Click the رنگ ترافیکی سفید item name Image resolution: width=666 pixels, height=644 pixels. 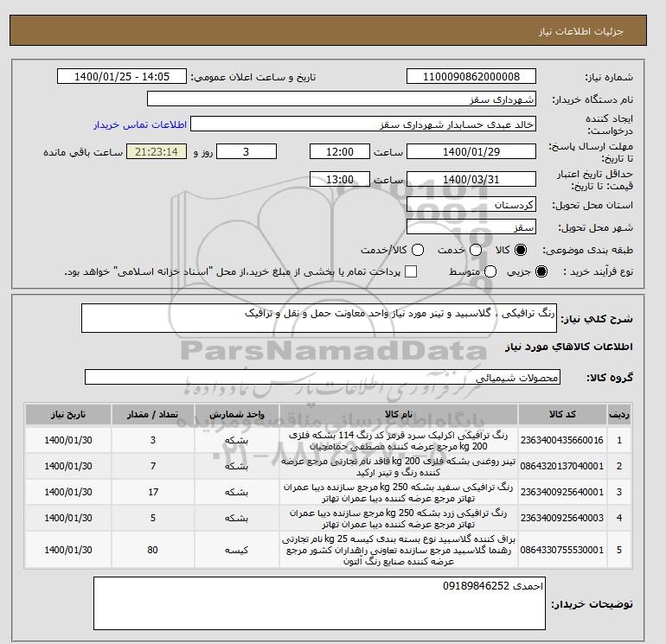click(399, 493)
